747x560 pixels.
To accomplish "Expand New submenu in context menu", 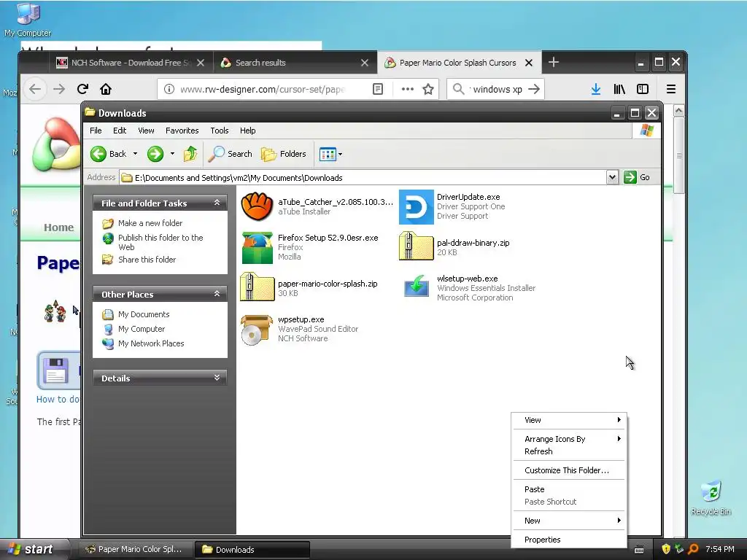I will tap(569, 521).
